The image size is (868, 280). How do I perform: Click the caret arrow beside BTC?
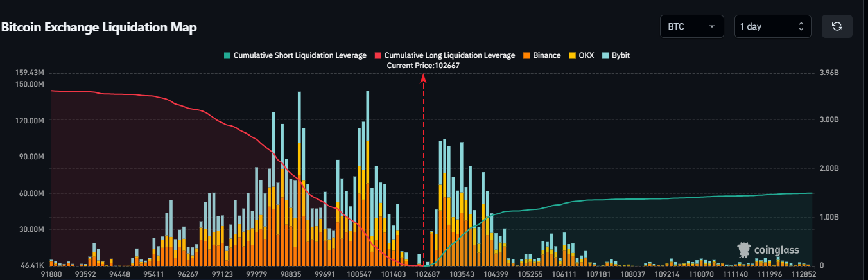pos(711,26)
